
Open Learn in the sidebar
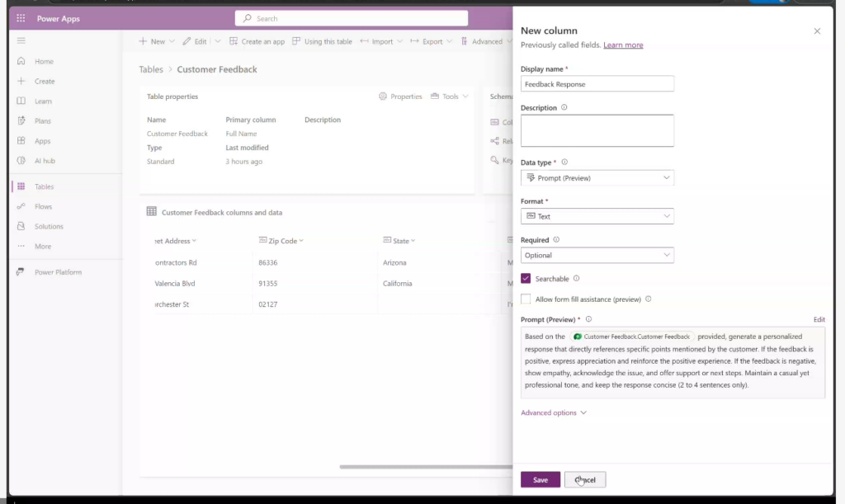43,101
